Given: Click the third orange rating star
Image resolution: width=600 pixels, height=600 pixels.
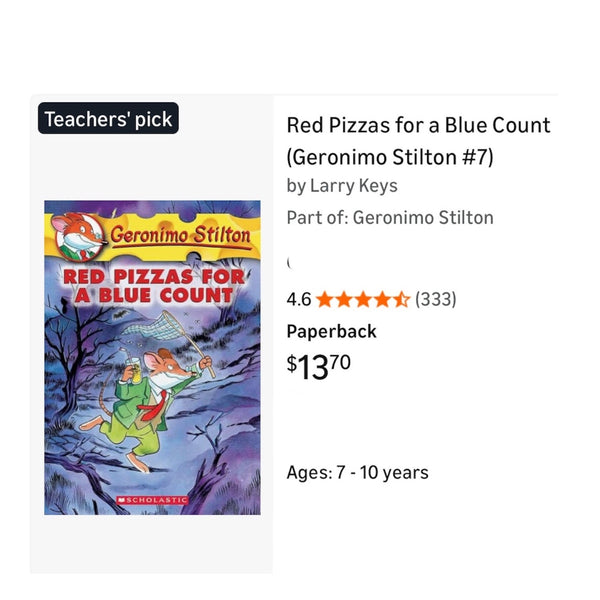Looking at the screenshot, I should [363, 299].
